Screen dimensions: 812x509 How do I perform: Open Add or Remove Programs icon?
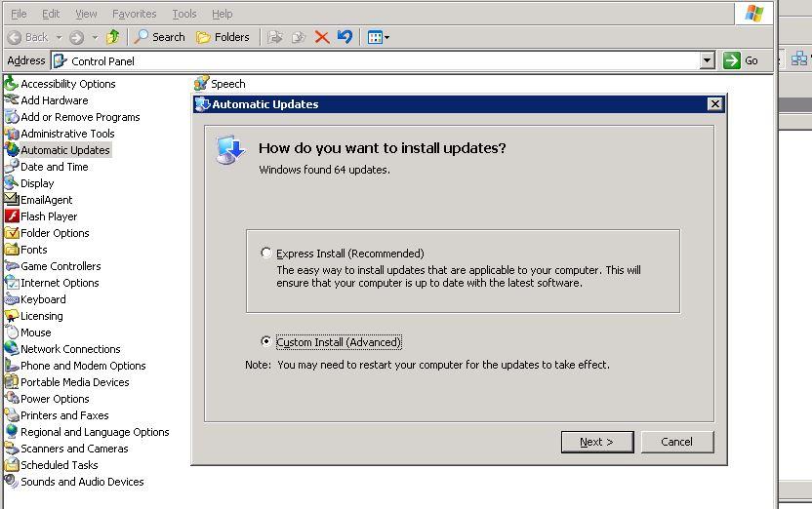(12, 117)
